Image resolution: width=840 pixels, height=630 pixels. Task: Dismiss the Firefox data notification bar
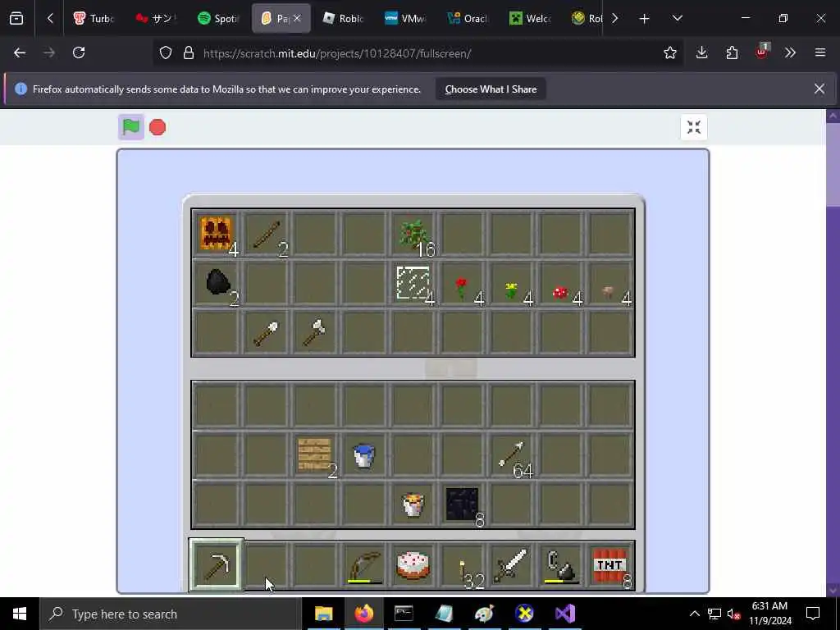click(819, 89)
